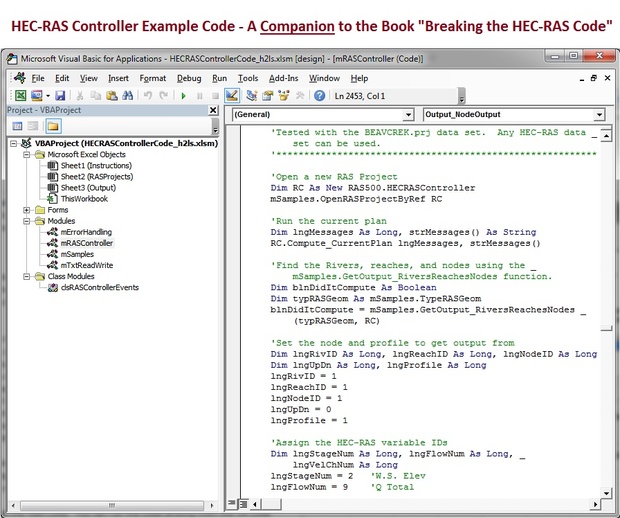Select mSamples module
Viewport: 620px width, 518px height.
77,254
